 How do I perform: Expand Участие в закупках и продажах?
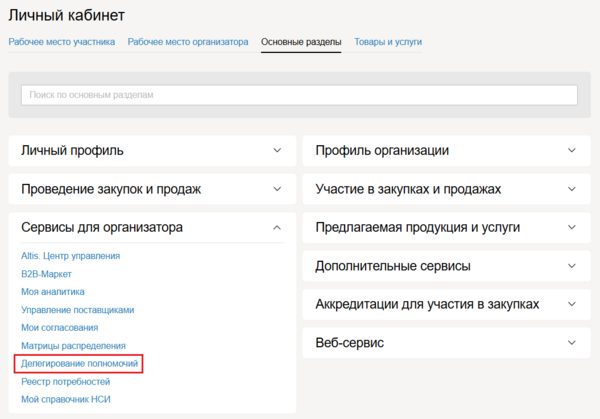point(571,189)
